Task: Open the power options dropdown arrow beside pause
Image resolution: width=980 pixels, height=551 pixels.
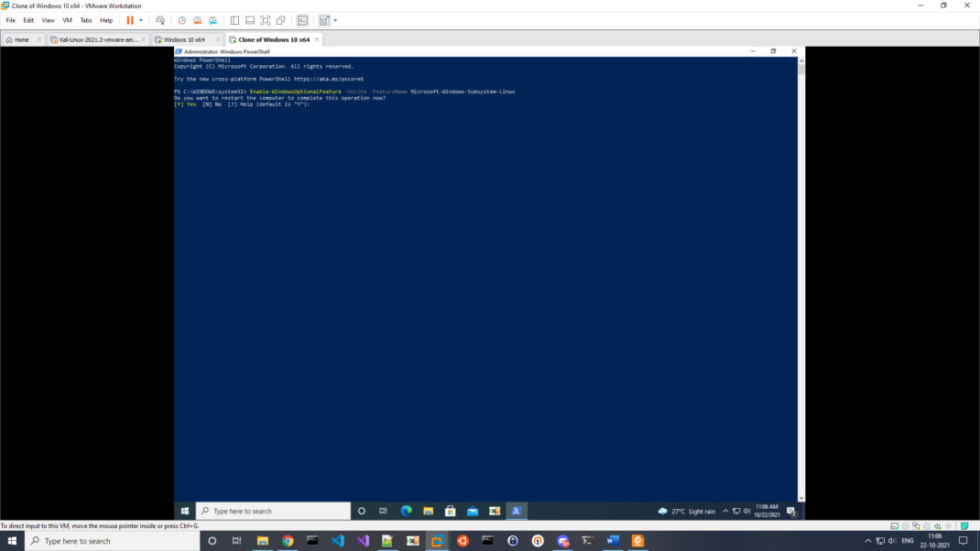Action: [141, 21]
